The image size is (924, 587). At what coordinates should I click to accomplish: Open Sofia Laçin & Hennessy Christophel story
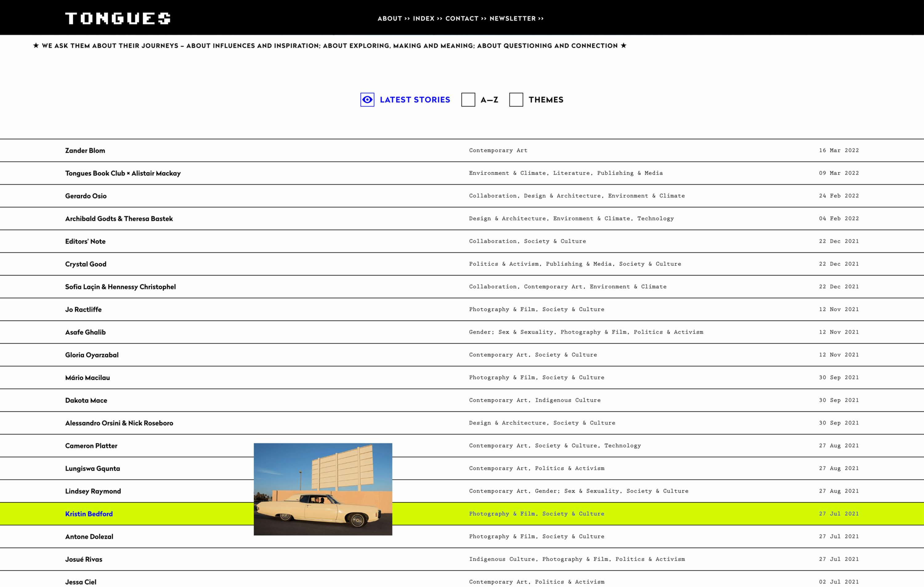(120, 287)
